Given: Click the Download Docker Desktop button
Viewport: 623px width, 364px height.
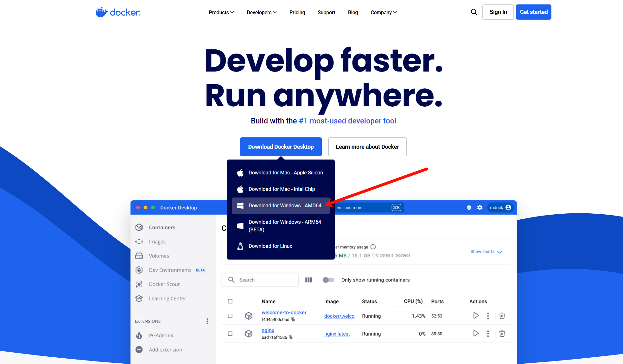Looking at the screenshot, I should 281,147.
